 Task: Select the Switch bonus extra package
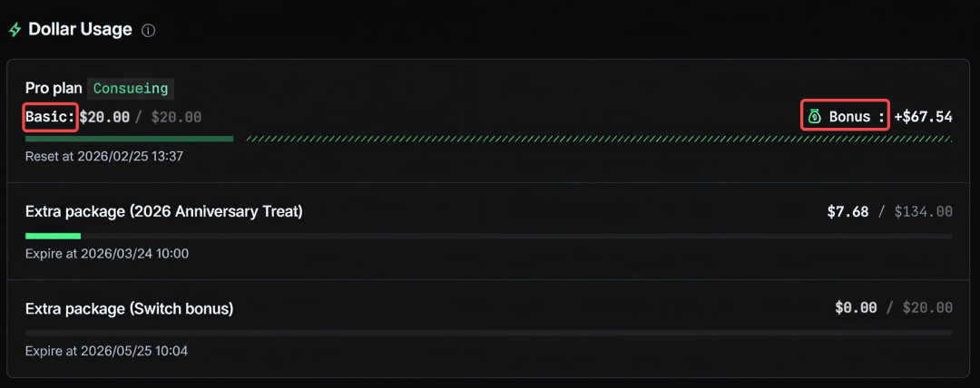coord(129,309)
